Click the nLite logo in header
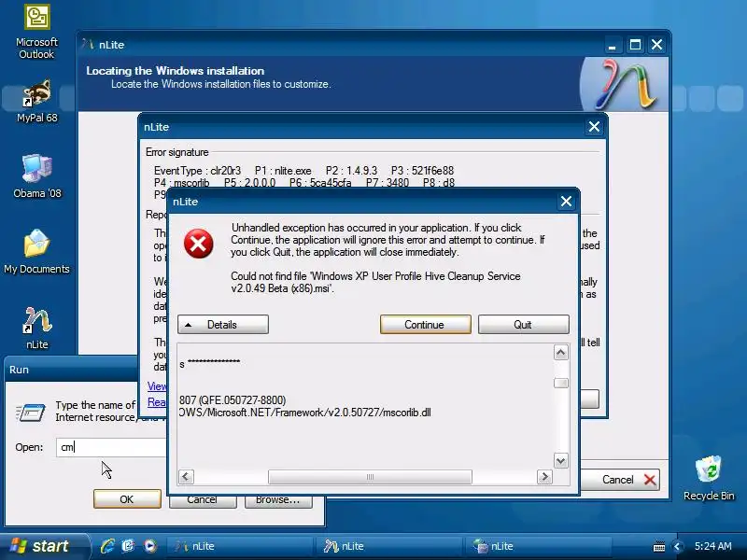 pyautogui.click(x=625, y=84)
